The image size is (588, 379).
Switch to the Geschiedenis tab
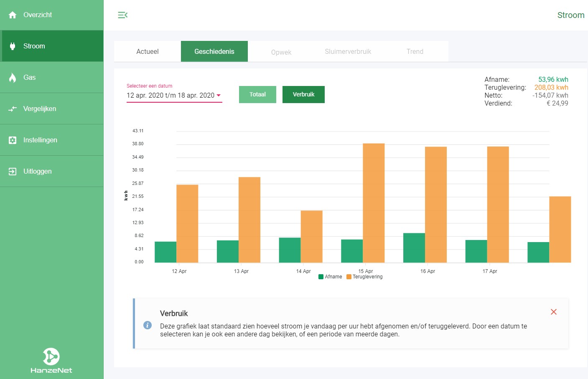[x=214, y=51]
